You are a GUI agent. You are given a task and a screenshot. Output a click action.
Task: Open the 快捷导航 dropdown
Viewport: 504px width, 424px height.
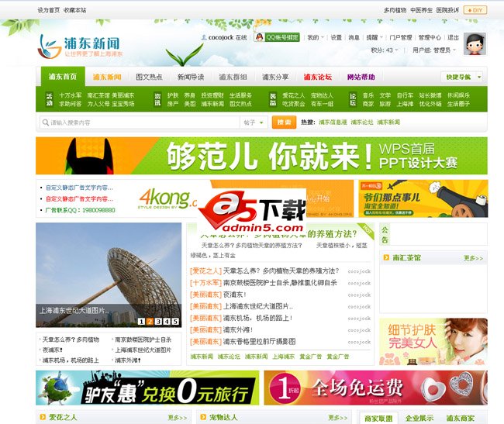click(x=461, y=77)
